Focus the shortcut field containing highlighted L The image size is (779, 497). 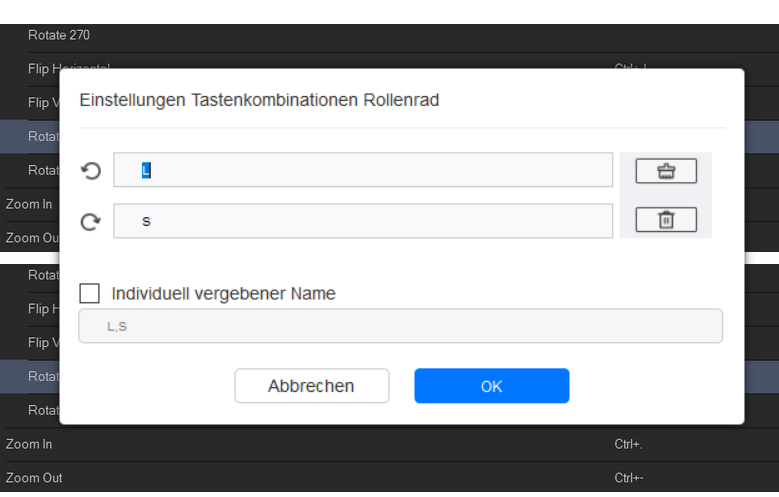[x=362, y=171]
